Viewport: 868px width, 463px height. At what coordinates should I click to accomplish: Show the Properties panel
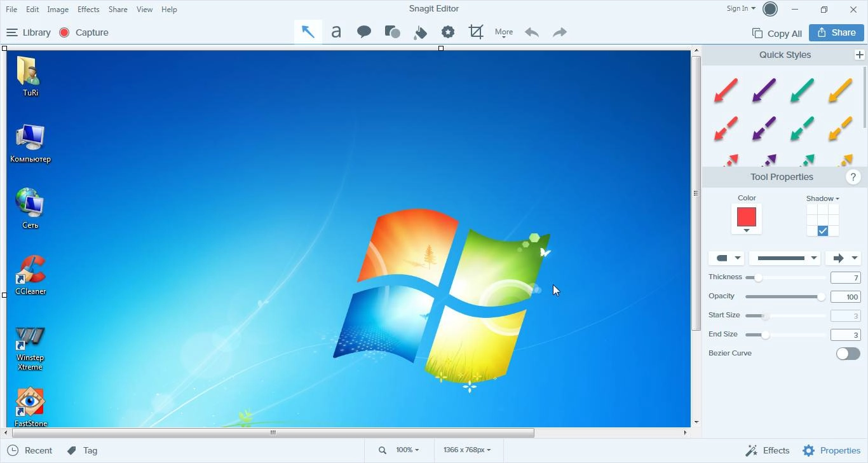pos(832,450)
